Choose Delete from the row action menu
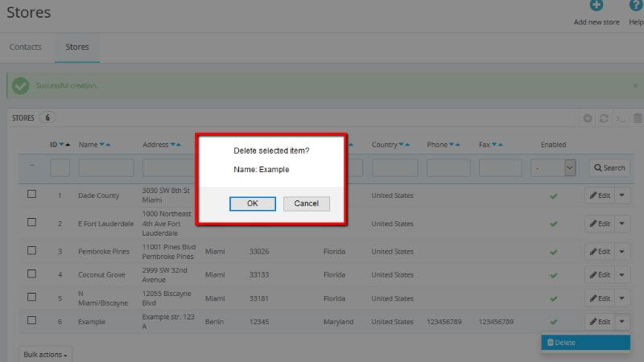This screenshot has height=362, width=644. tap(586, 343)
